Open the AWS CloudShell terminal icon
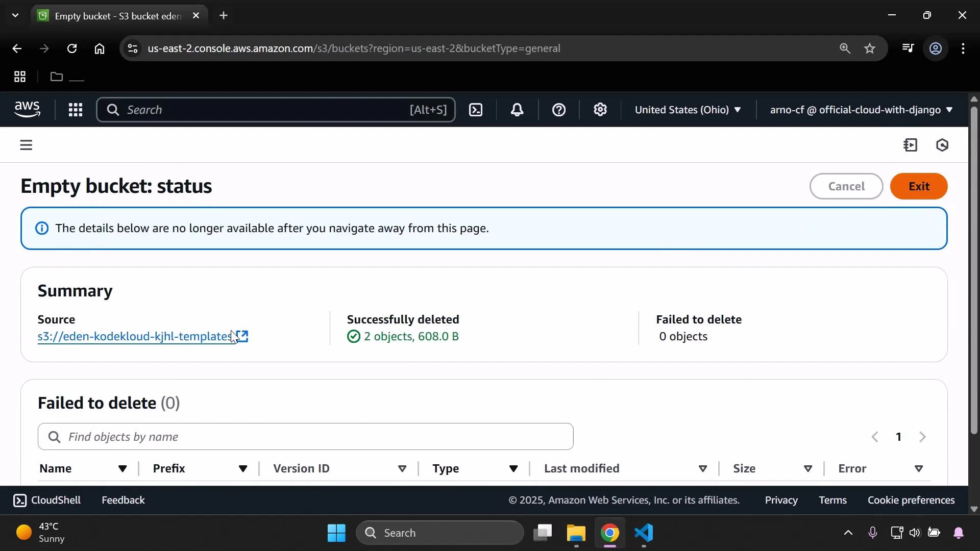This screenshot has width=980, height=551. click(x=476, y=110)
